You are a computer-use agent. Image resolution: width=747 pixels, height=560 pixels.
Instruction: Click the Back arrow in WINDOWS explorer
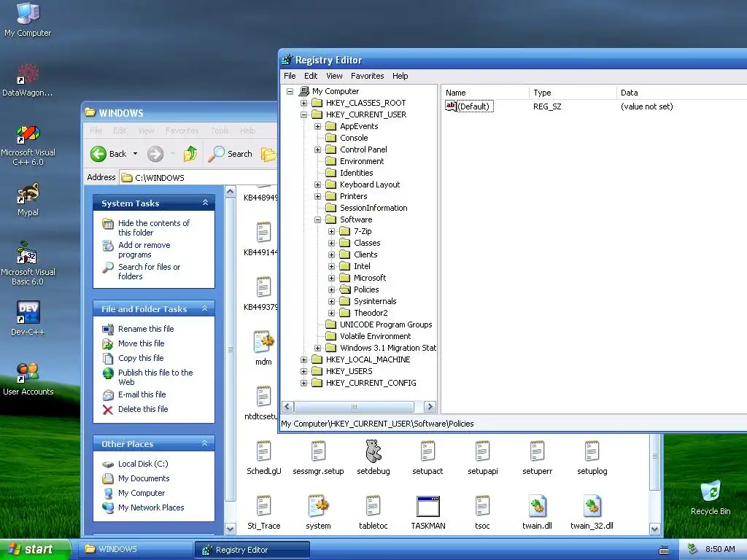[x=98, y=154]
